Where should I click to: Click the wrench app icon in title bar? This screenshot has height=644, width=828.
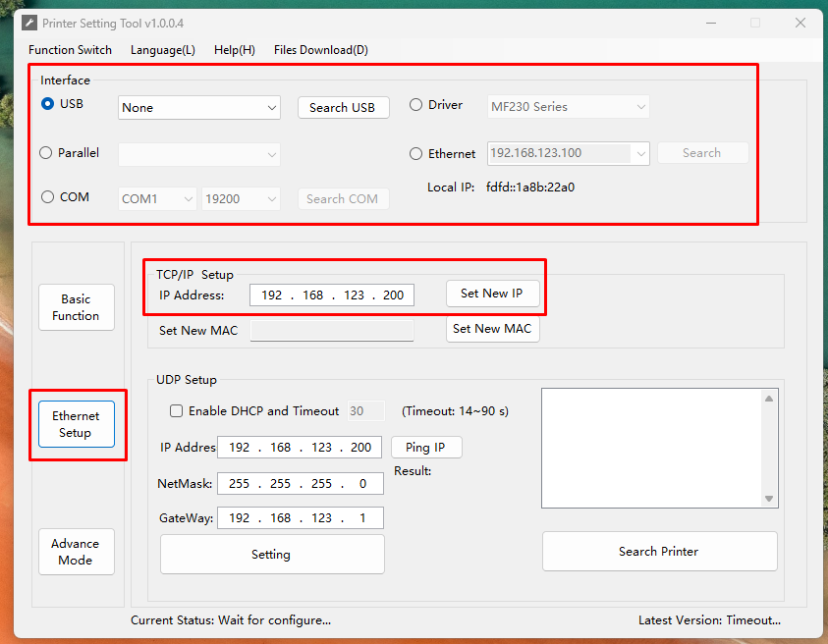[x=29, y=23]
